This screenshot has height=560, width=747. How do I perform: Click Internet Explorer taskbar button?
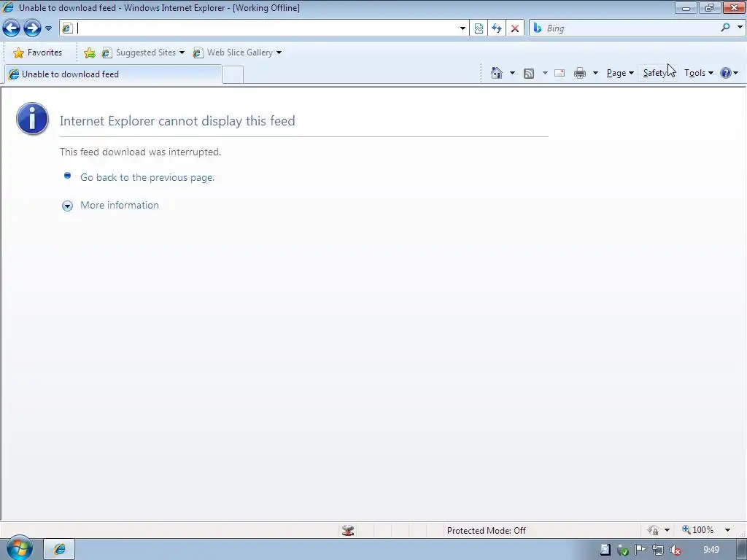(x=59, y=549)
